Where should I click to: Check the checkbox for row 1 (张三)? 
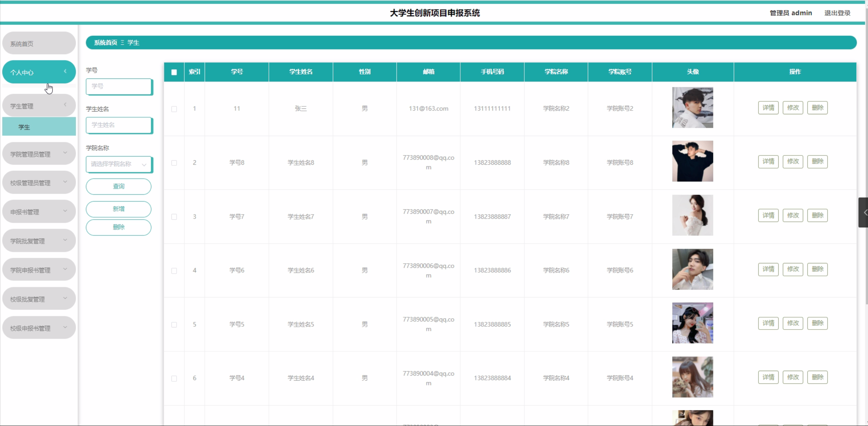[x=174, y=109]
